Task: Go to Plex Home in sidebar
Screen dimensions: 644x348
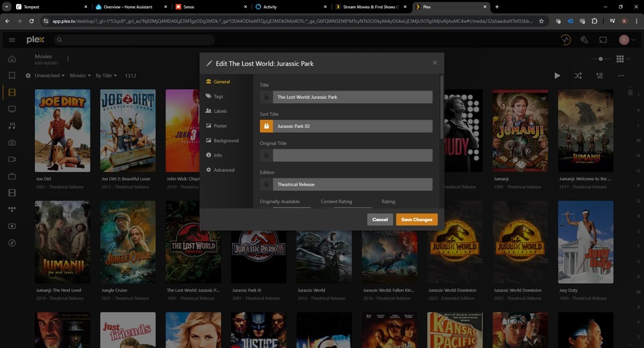Action: pyautogui.click(x=12, y=59)
